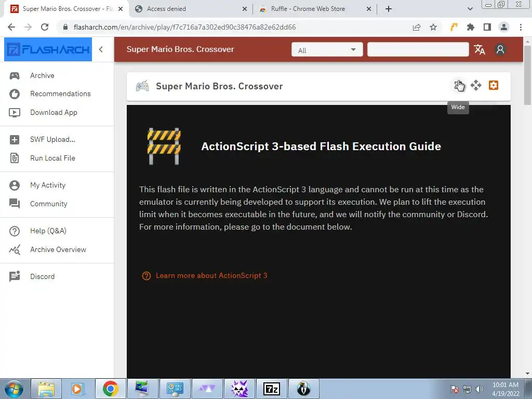Bookmark this page with the star

point(433,27)
